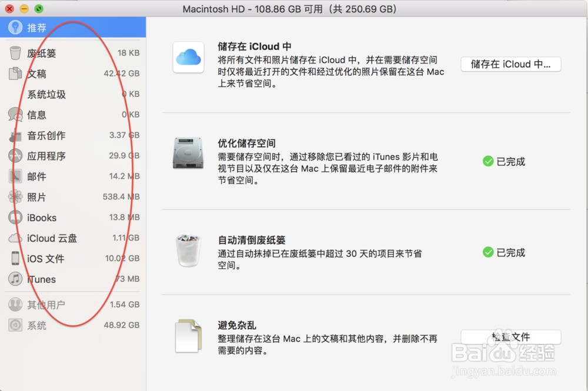Click the 邮件 stamp icon
The width and height of the screenshot is (588, 391).
tap(15, 176)
